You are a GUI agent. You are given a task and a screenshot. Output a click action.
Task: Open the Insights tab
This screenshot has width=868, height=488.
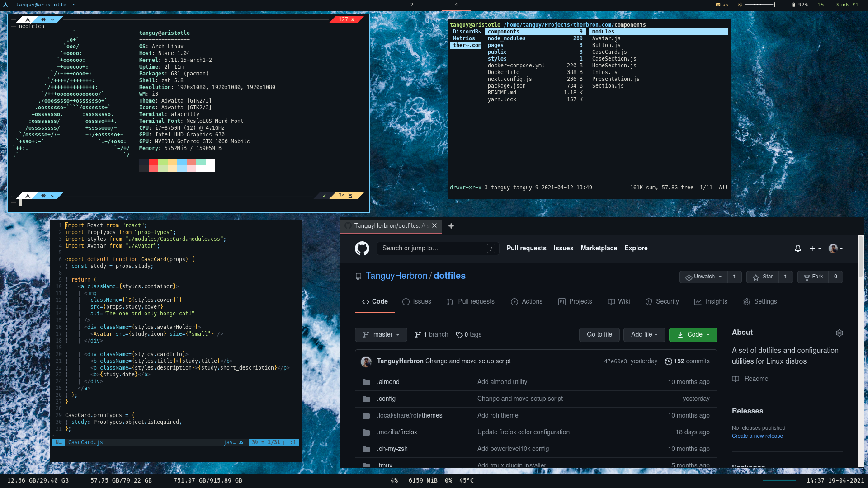[x=711, y=302]
